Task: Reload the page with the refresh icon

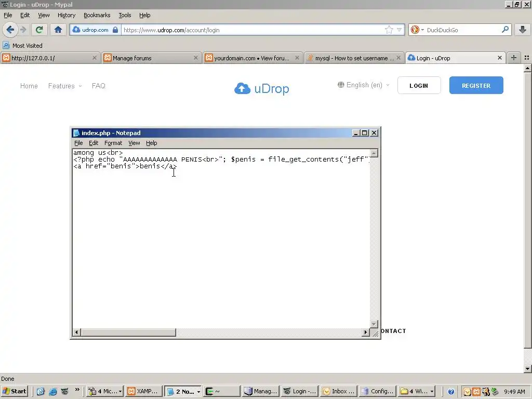Action: pyautogui.click(x=39, y=30)
